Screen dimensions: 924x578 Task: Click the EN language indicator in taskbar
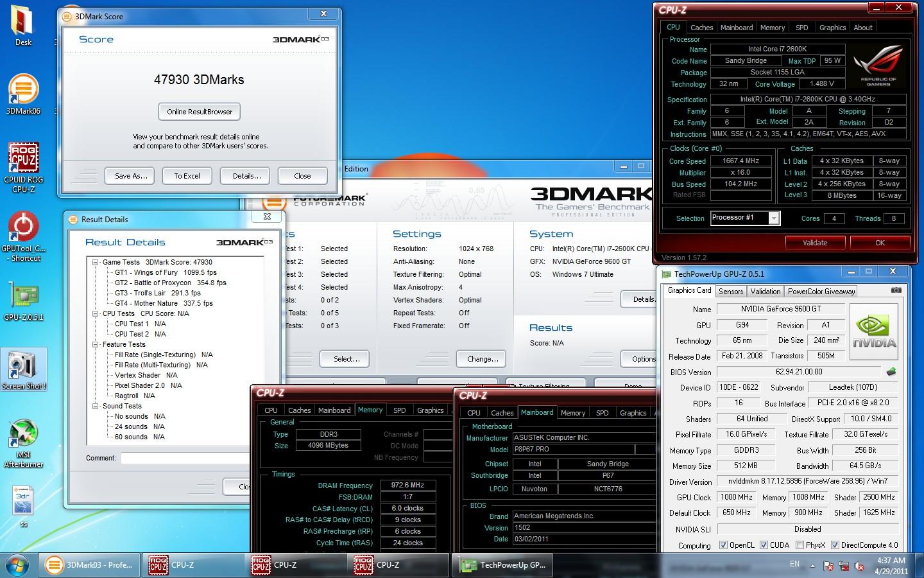click(x=794, y=564)
